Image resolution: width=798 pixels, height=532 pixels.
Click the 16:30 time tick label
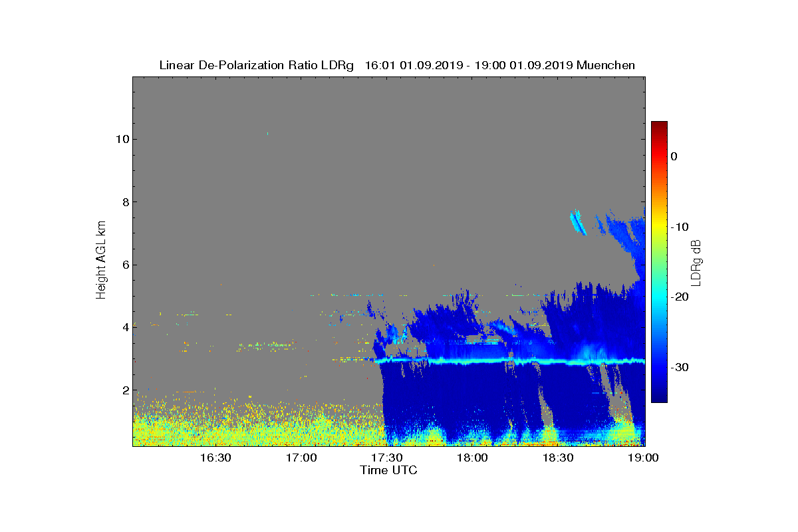point(215,458)
